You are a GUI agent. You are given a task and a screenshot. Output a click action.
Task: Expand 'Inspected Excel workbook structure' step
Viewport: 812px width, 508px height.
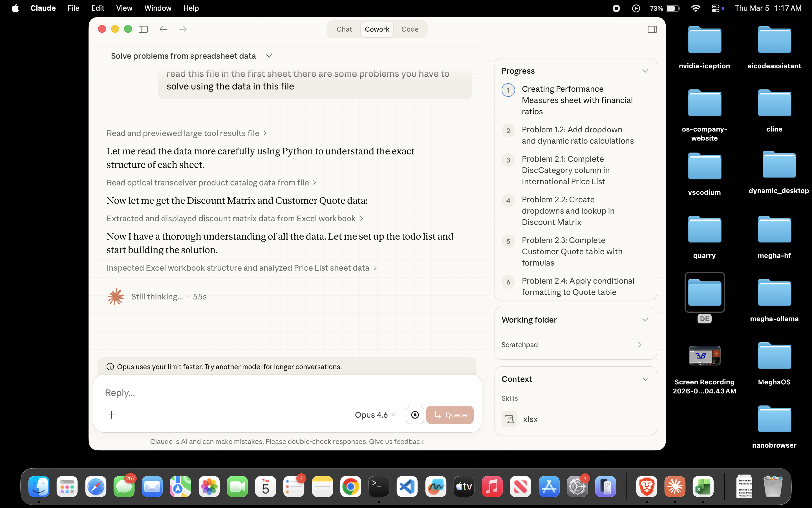[x=242, y=268]
